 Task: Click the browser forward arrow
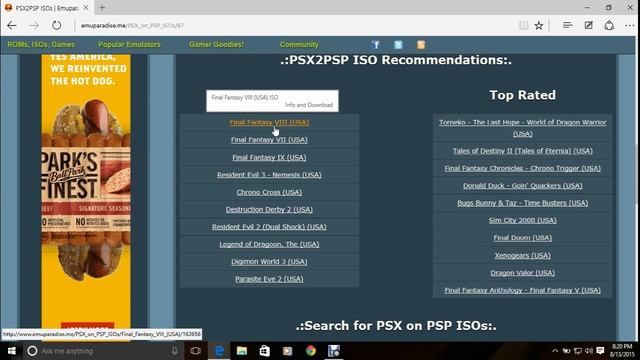click(x=34, y=25)
